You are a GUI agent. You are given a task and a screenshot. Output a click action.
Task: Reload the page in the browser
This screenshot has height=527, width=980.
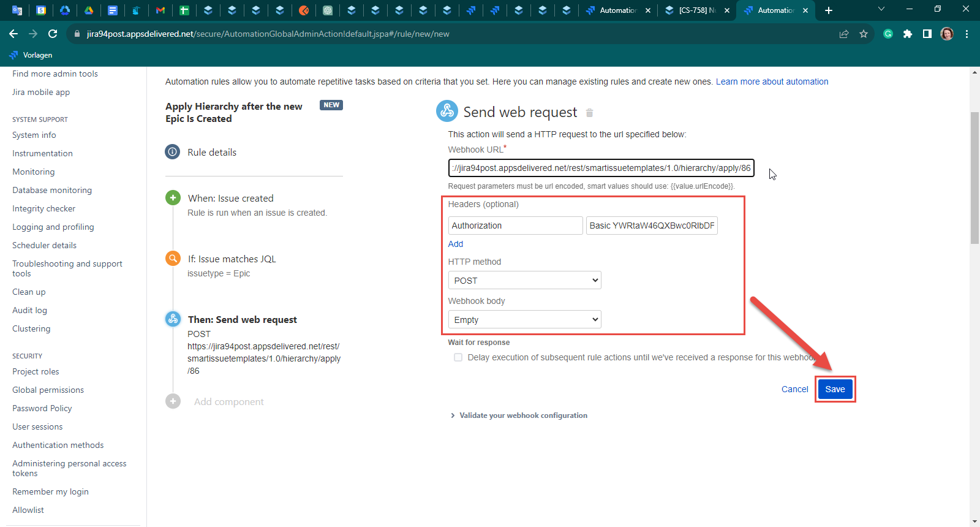click(x=53, y=34)
